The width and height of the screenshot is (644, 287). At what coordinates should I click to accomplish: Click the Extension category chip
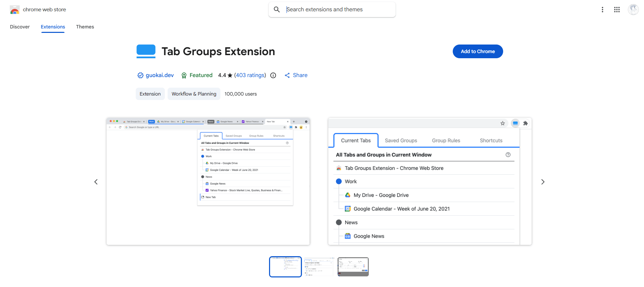click(x=150, y=94)
